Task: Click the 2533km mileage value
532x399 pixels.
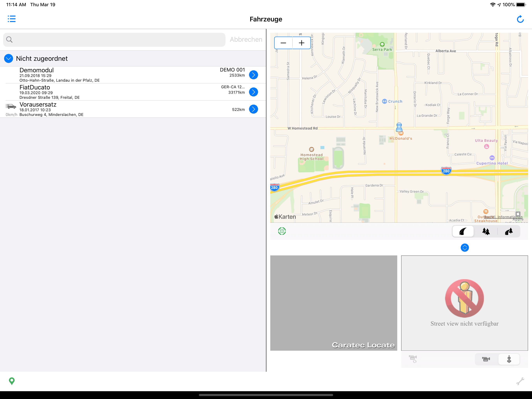Action: (237, 75)
